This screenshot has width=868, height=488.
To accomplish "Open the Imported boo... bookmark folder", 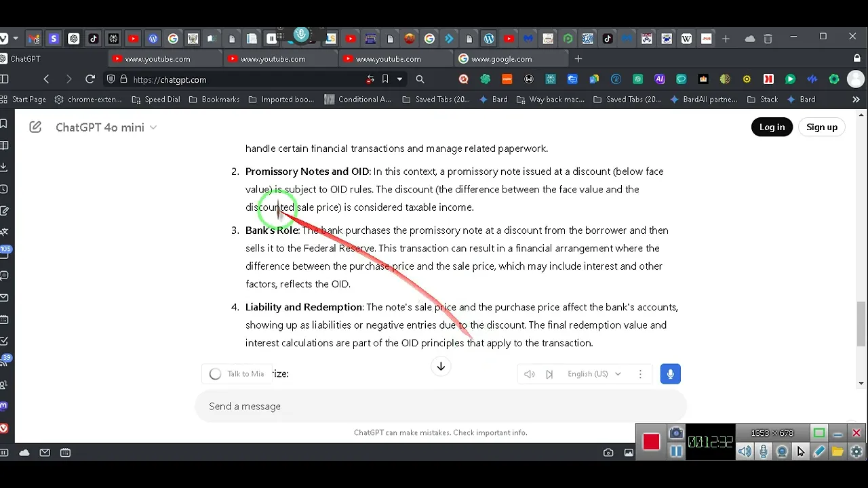I will click(281, 100).
